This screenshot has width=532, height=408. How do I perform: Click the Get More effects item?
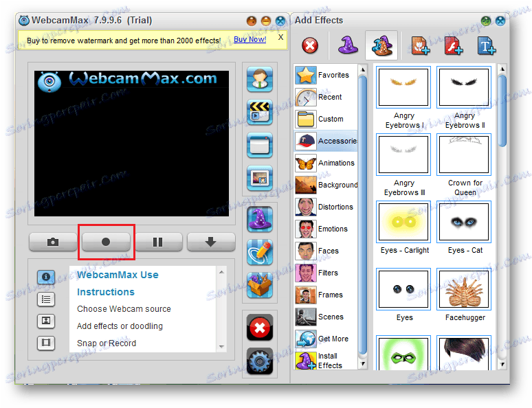(326, 339)
